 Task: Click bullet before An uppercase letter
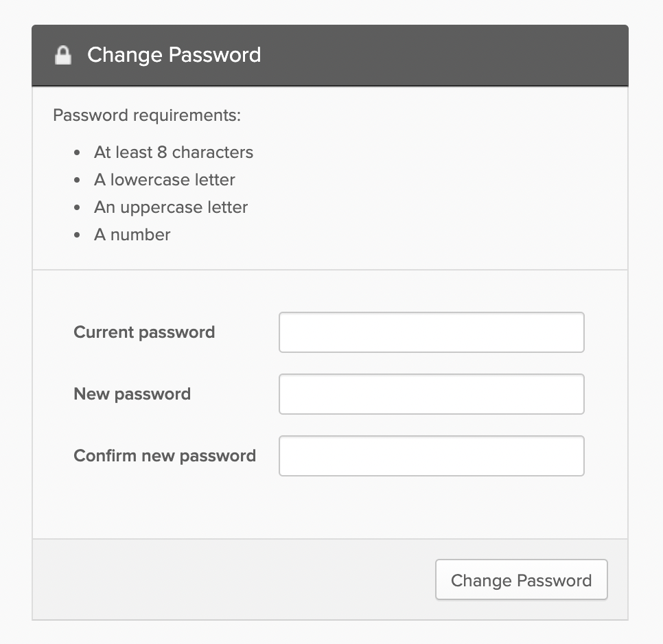click(x=77, y=207)
